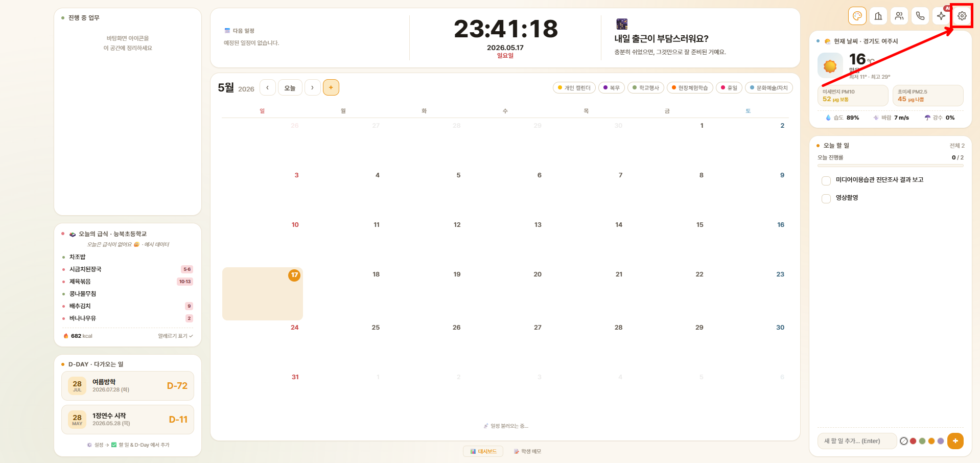Open the 여름방학 D-72 card
Viewport: 980px width, 463px height.
128,386
